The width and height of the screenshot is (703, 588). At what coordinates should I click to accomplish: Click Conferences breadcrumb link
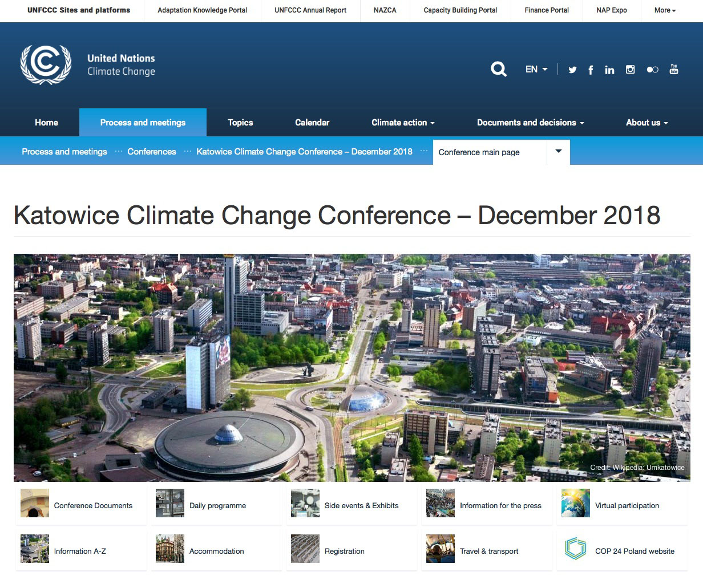pyautogui.click(x=152, y=152)
